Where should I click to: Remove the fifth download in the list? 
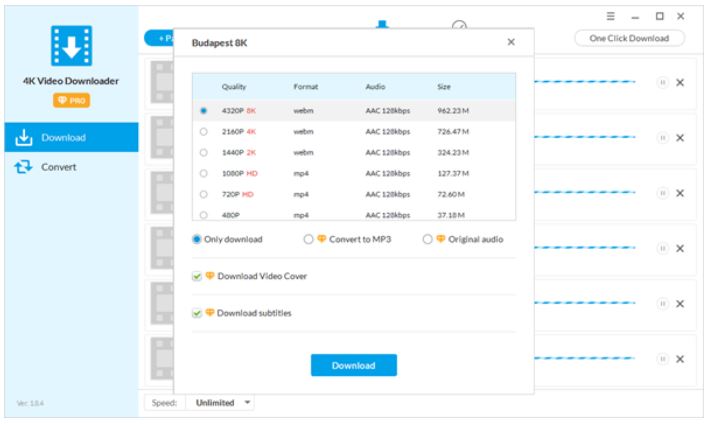coord(680,304)
